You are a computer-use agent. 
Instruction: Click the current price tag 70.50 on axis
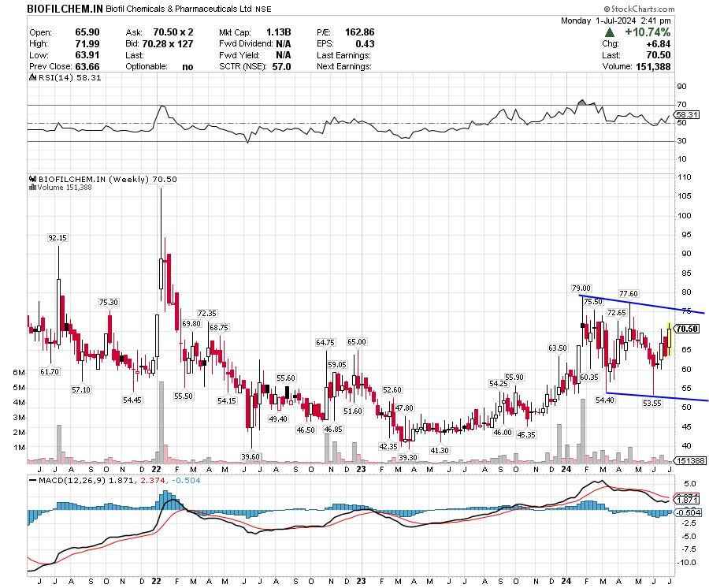[x=687, y=329]
